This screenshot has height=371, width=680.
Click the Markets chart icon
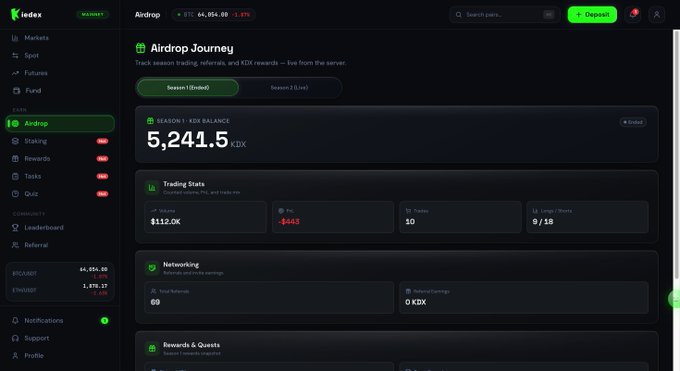point(15,38)
